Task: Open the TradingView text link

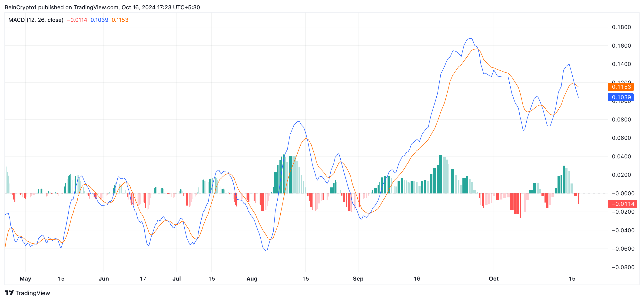Action: click(x=33, y=293)
